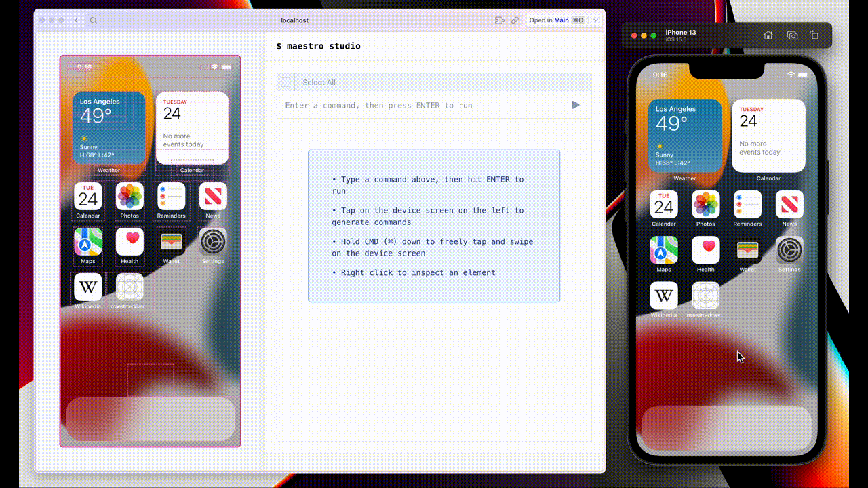Screen dimensions: 868x488
Task: Take a screenshot via Simulator camera icon
Action: click(791, 35)
